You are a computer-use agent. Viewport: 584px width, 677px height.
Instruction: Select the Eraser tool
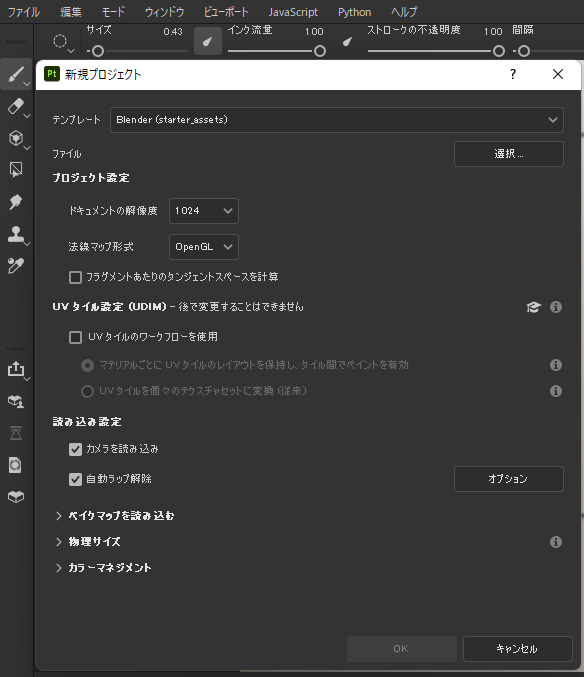pos(16,106)
